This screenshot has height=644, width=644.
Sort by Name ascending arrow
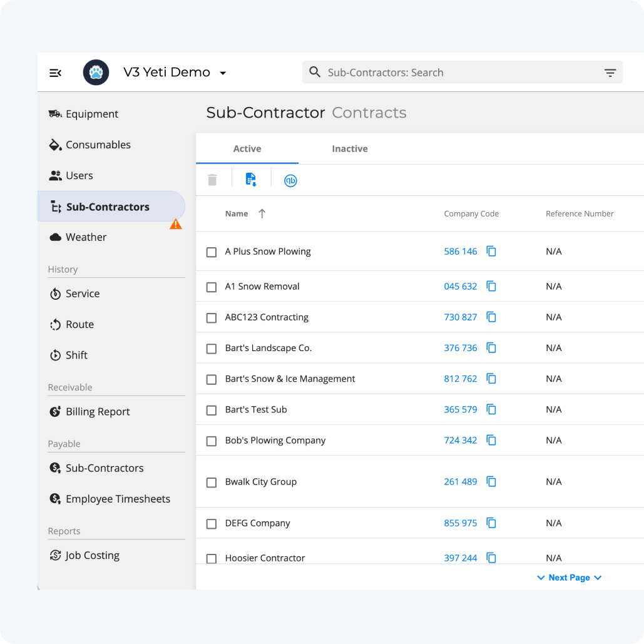tap(262, 213)
